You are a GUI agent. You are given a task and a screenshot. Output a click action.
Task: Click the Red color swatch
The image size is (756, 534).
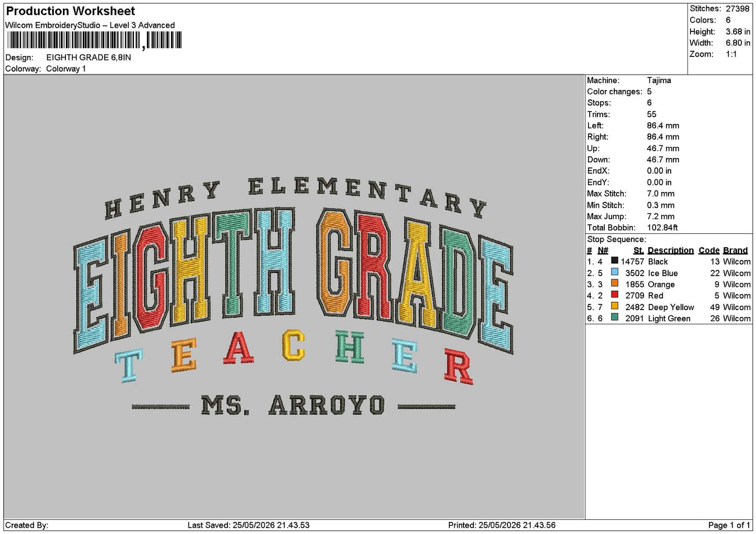(x=615, y=295)
